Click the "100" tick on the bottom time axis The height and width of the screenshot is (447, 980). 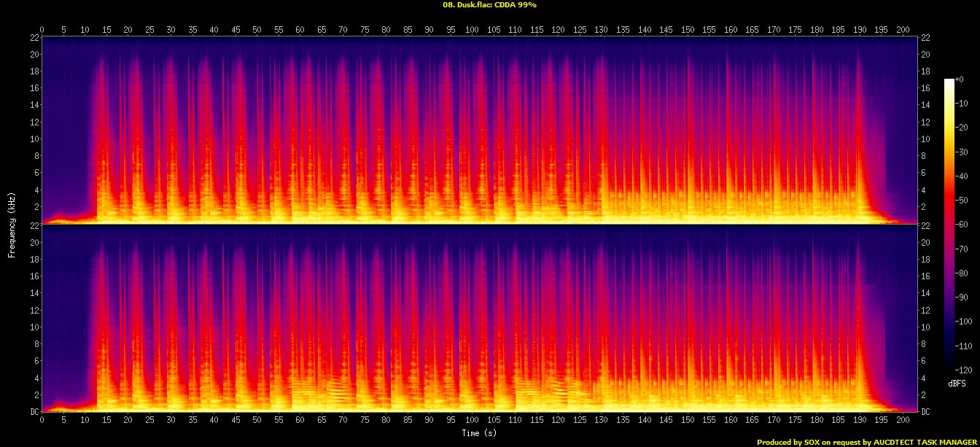click(x=472, y=421)
